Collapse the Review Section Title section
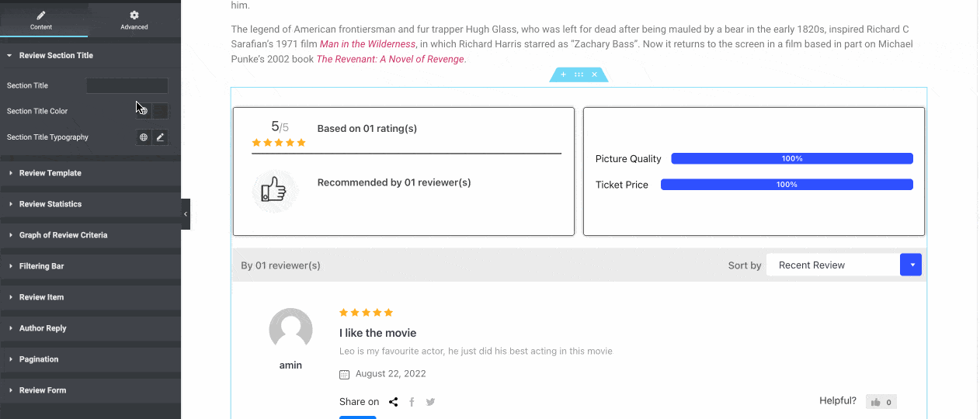980x419 pixels. (x=56, y=56)
